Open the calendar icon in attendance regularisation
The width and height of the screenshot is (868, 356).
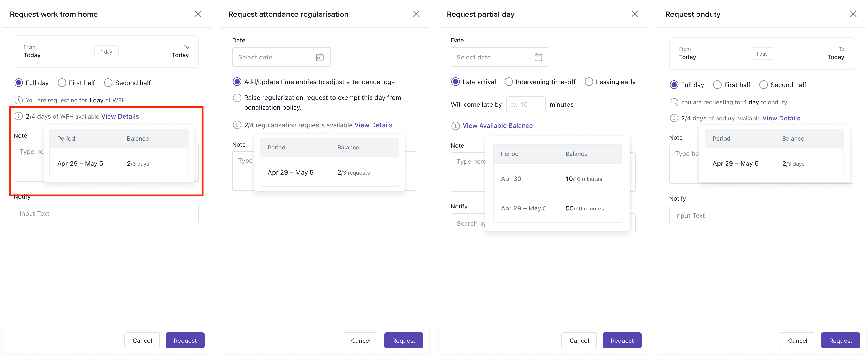pos(319,57)
